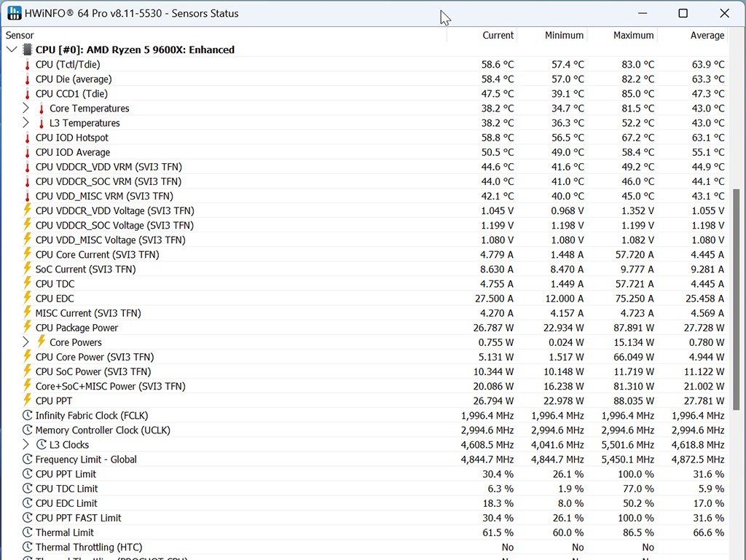
Task: Click lightning icon of CPU Package Power
Action: (28, 328)
